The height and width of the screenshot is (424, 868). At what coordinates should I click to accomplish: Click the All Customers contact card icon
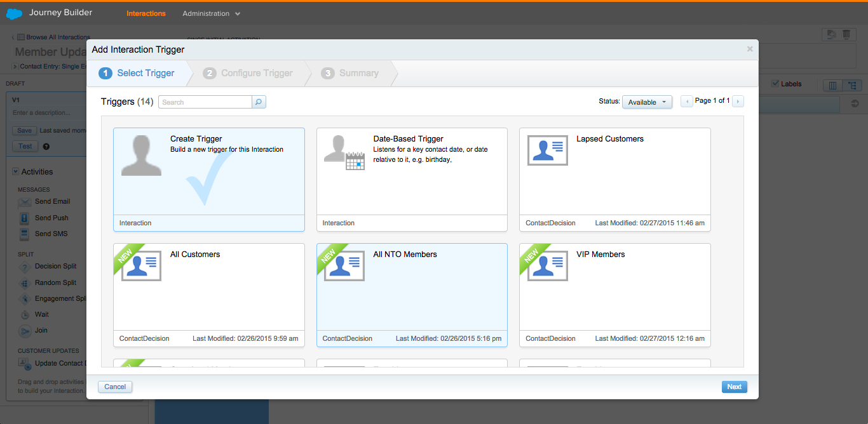coord(141,266)
